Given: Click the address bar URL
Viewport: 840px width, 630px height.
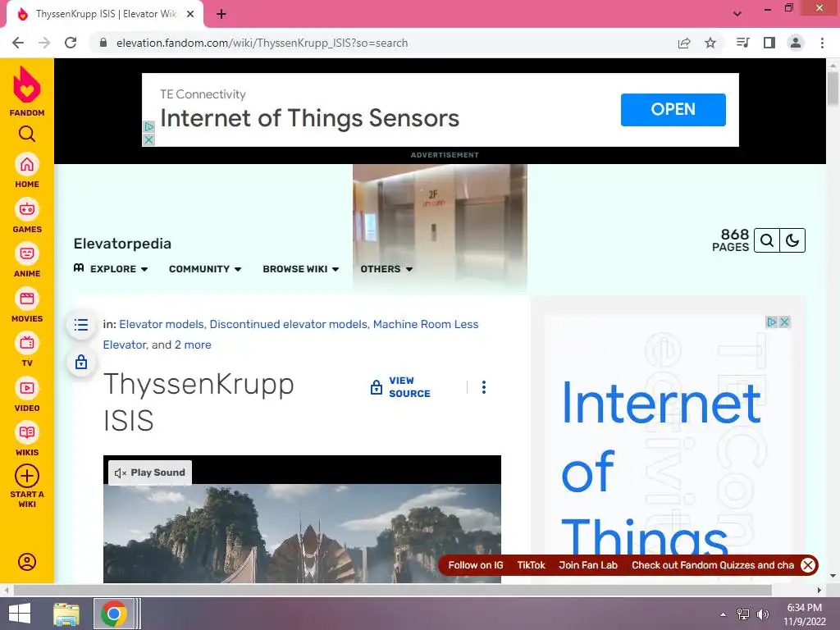Looking at the screenshot, I should point(262,43).
